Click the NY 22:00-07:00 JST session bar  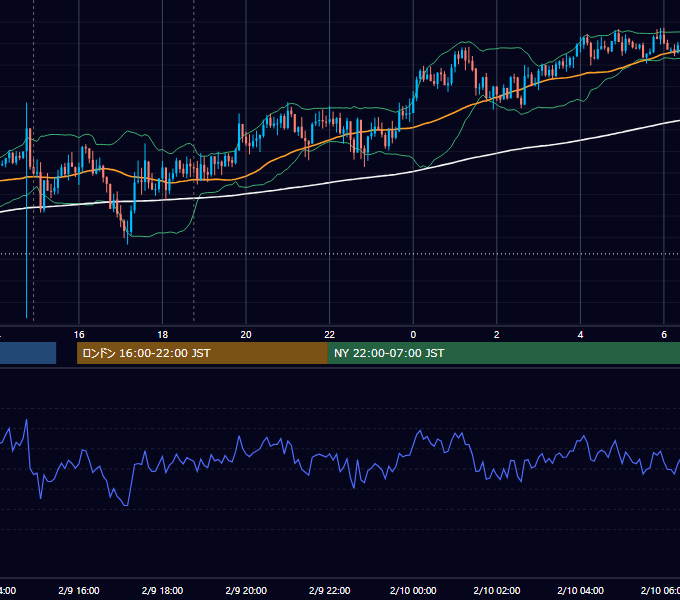(503, 353)
